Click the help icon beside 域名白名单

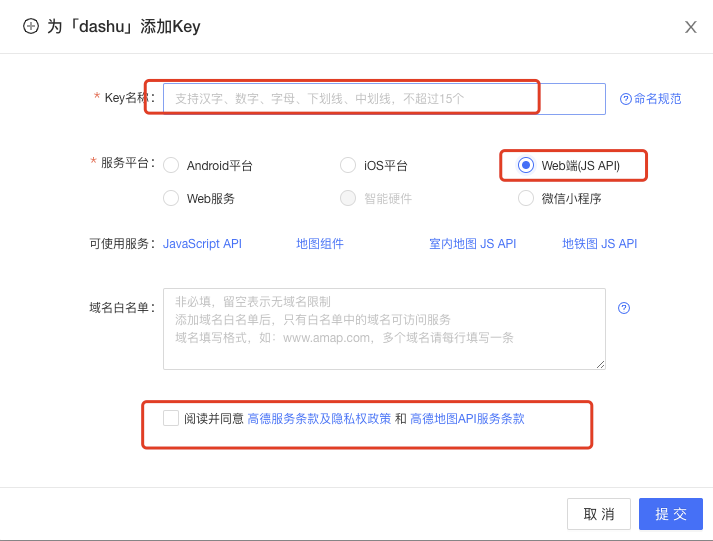pyautogui.click(x=624, y=308)
